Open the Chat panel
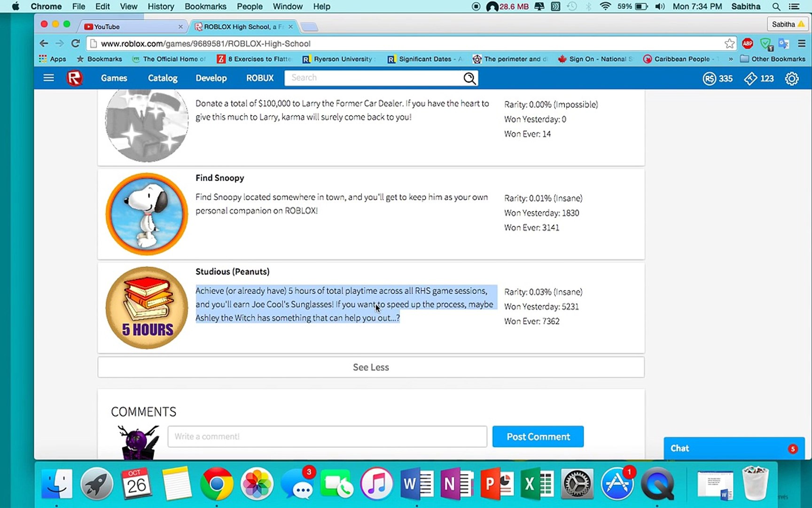The width and height of the screenshot is (812, 508). tap(734, 448)
